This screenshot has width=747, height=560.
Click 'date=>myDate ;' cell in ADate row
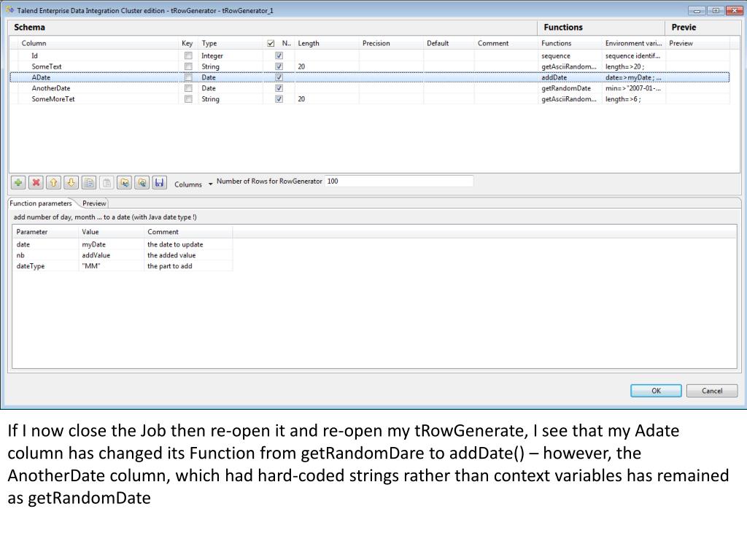click(x=633, y=77)
